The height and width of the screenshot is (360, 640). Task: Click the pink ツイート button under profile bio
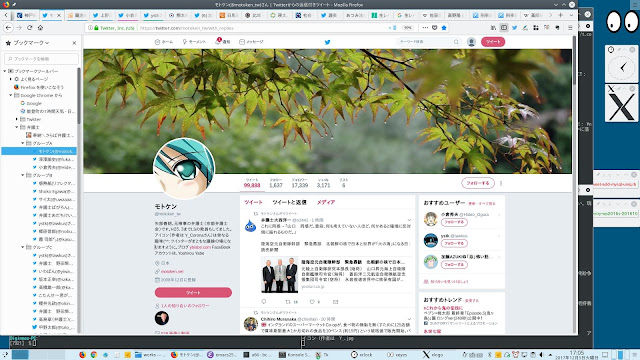pyautogui.click(x=193, y=292)
